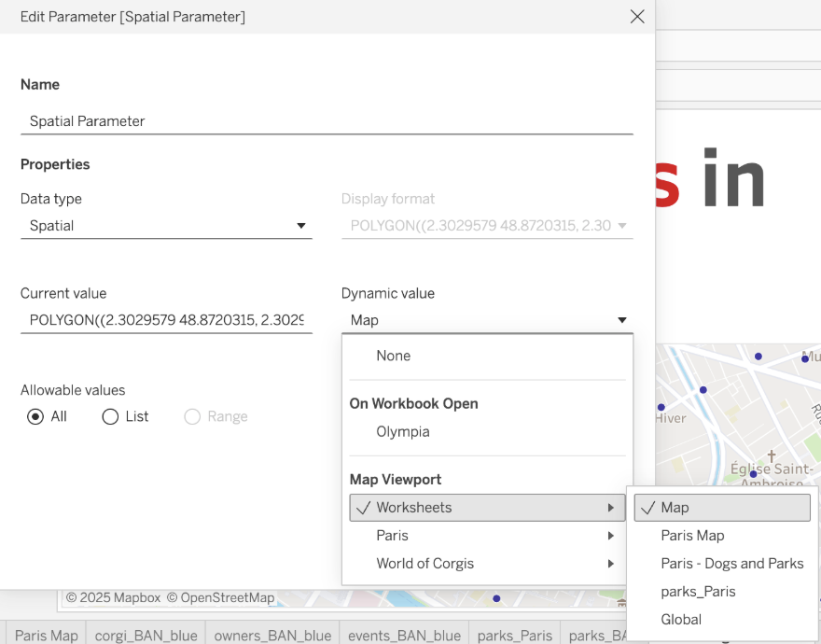Viewport: 821px width, 644px height.
Task: Open the Dynamic value dropdown
Action: [x=487, y=320]
